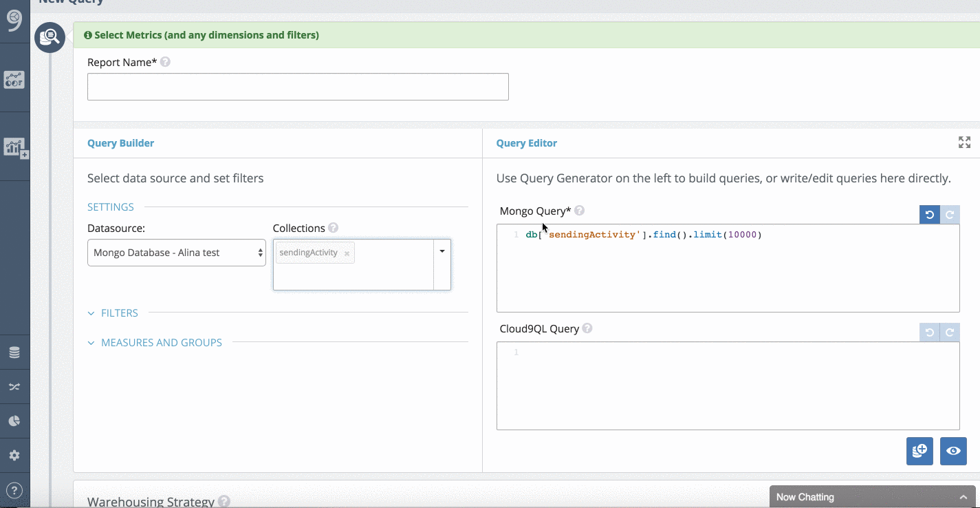Image resolution: width=980 pixels, height=508 pixels.
Task: Expand the FILTERS section
Action: pyautogui.click(x=112, y=313)
